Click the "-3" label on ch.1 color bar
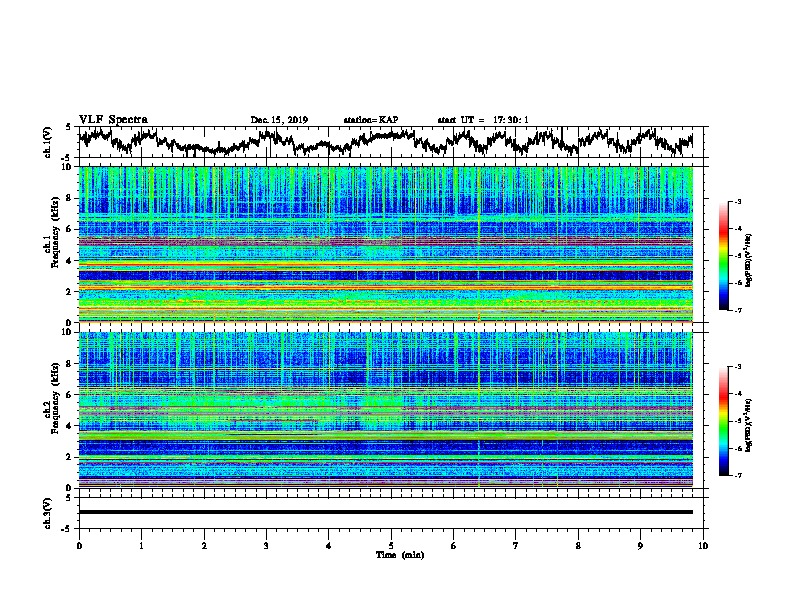Image resolution: width=792 pixels, height=612 pixels. click(x=738, y=202)
